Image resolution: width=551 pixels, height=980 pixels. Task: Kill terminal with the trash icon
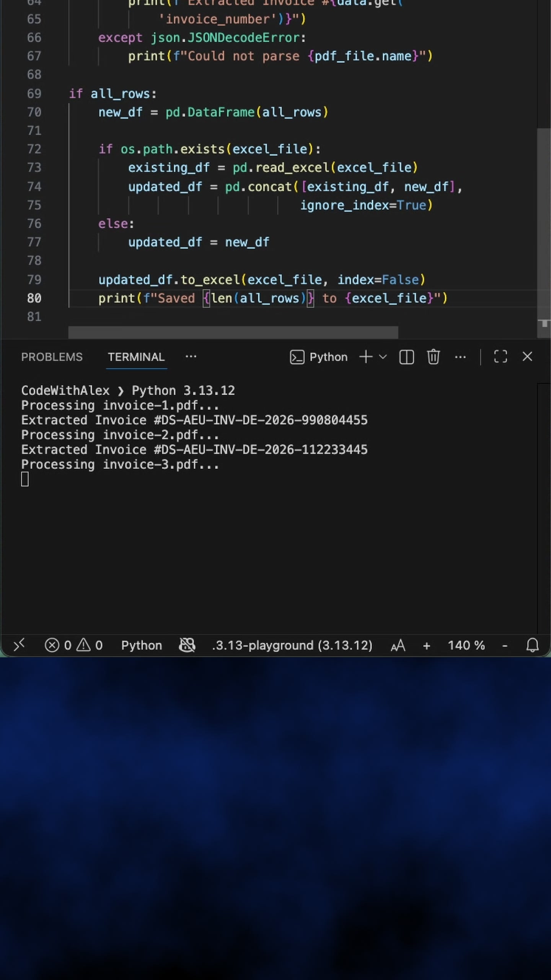pos(433,357)
